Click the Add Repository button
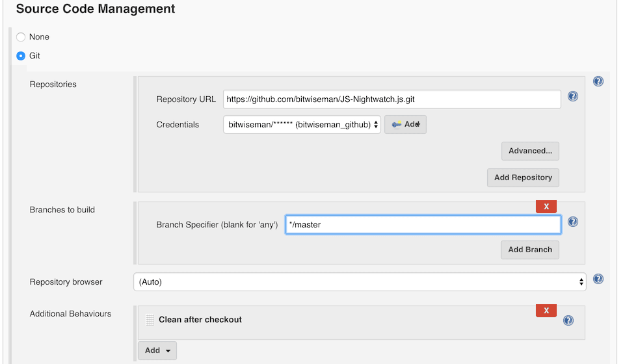625x364 pixels. 522,177
